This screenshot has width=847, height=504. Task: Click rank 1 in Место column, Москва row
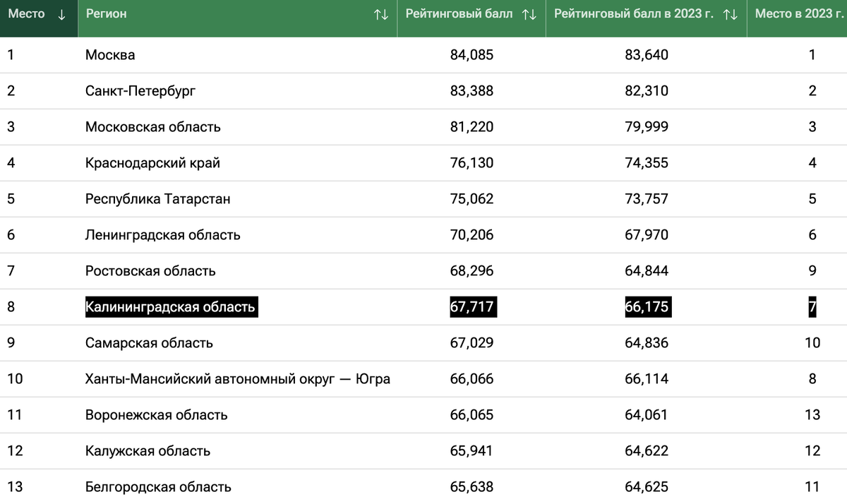click(11, 55)
